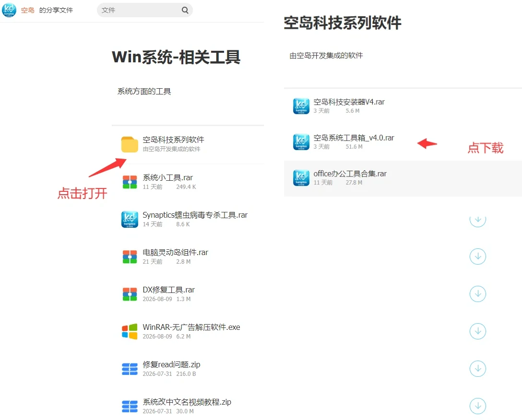Click the 空岛 logo icon in header

click(x=9, y=10)
